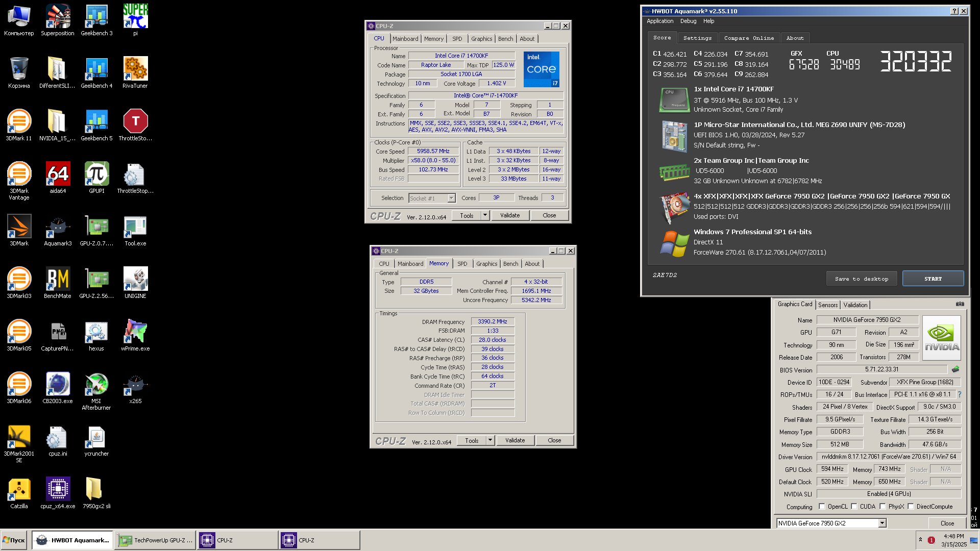Launch BenchMate desktop icon
Image resolution: width=980 pixels, height=551 pixels.
(58, 283)
